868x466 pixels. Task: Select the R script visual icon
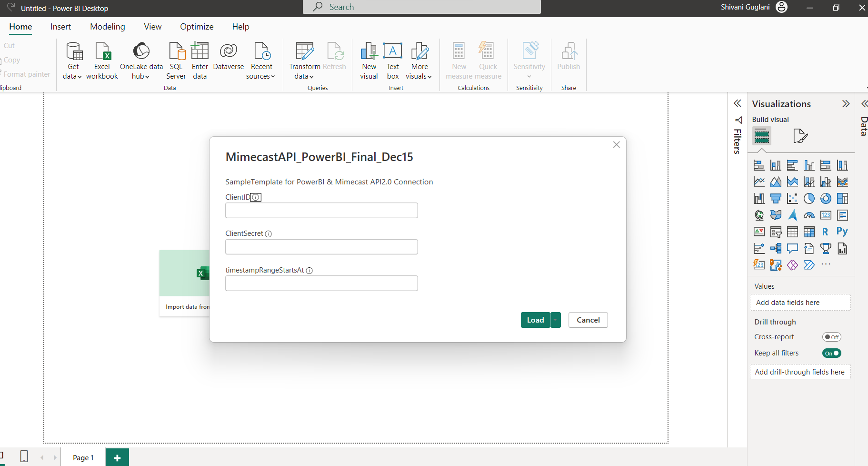tap(825, 232)
